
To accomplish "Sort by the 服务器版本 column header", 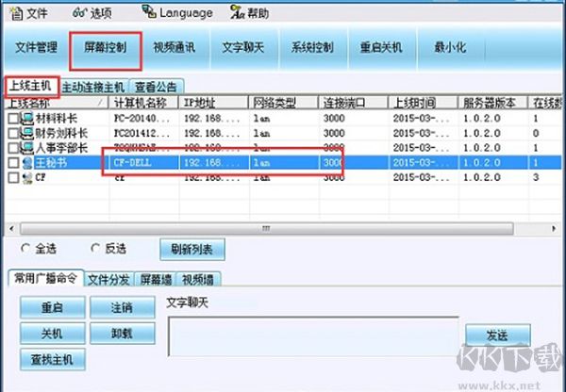I will tap(493, 103).
